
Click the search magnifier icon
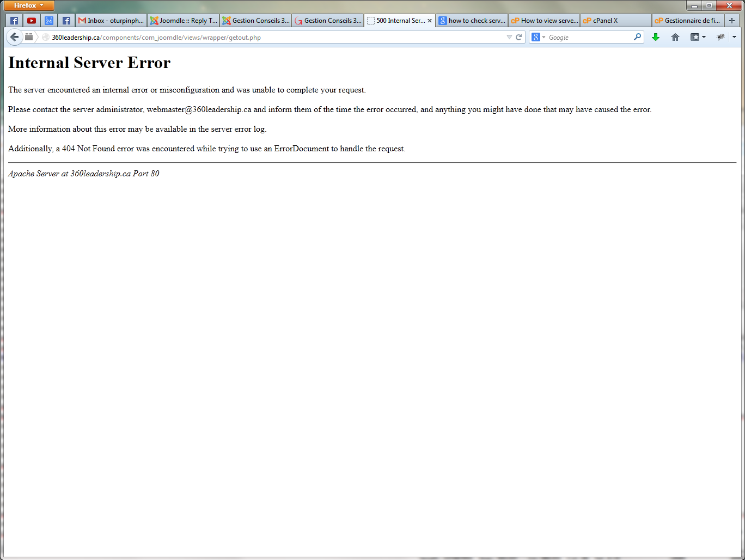[x=637, y=37]
